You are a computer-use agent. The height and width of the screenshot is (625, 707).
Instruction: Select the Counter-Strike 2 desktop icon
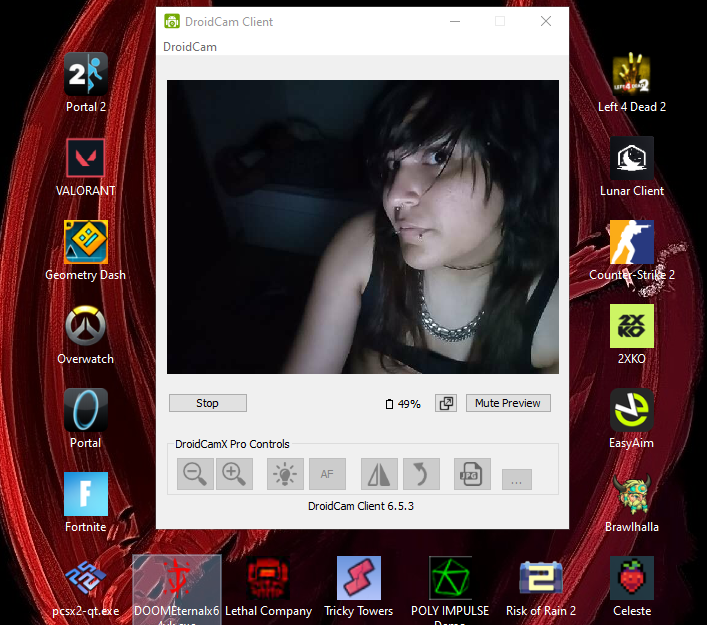click(x=632, y=250)
